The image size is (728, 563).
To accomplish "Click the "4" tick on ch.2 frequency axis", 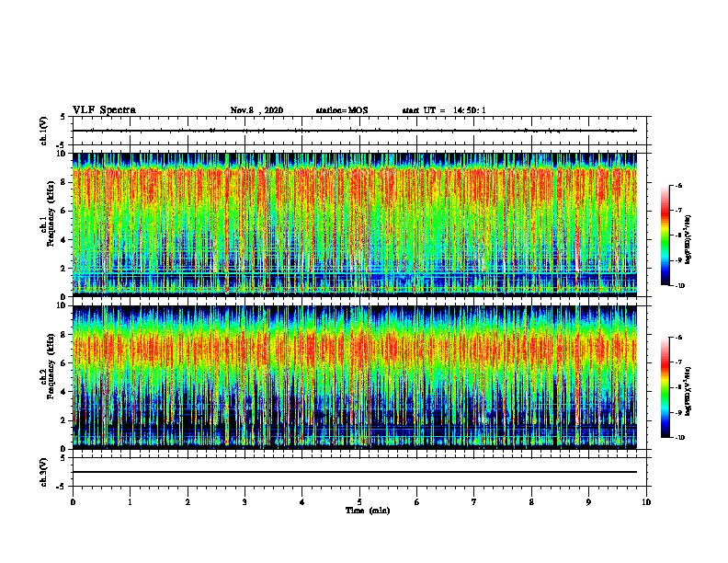I will point(64,392).
